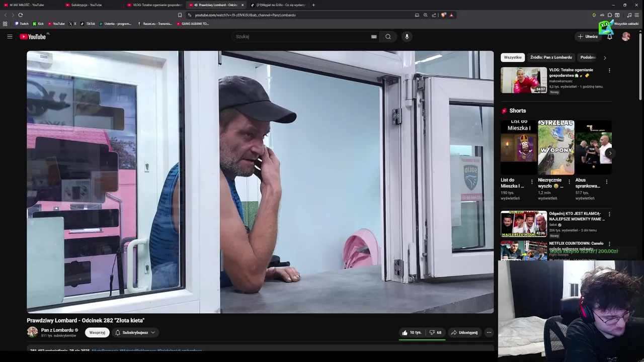Screen dimensions: 644x362
Task: Open options for Abus sprankowa short
Action: (x=606, y=182)
